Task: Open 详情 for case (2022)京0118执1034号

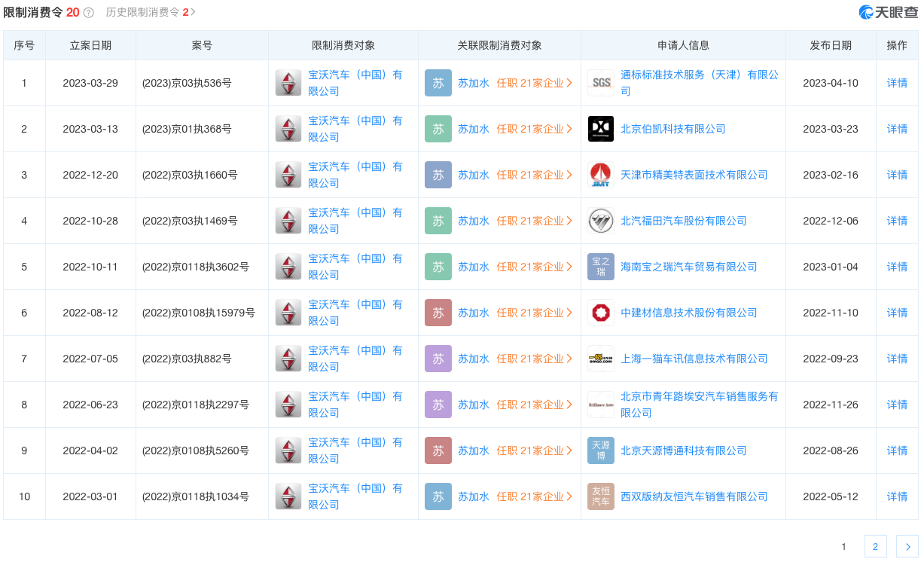Action: [x=897, y=496]
